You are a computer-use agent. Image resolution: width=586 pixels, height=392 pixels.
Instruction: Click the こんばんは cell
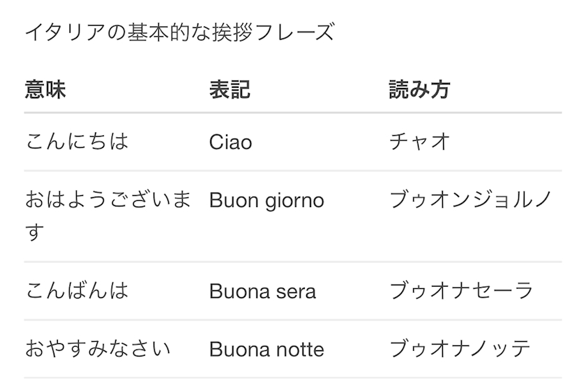tap(77, 290)
